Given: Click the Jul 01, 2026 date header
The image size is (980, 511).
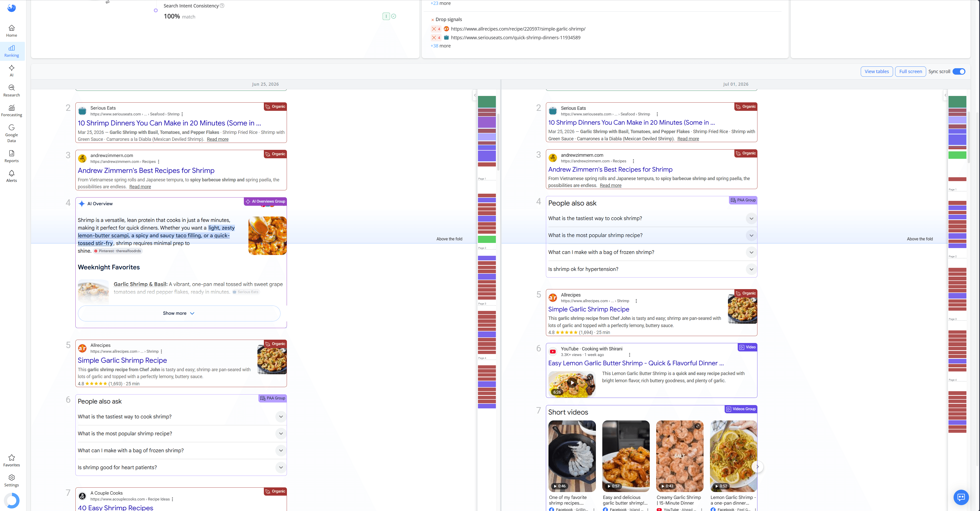Looking at the screenshot, I should [x=736, y=84].
